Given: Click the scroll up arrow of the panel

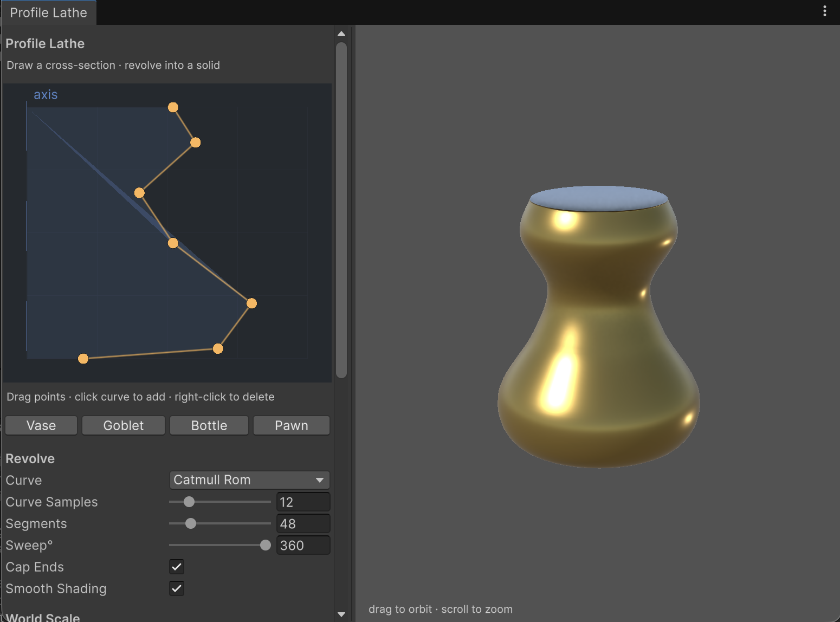Looking at the screenshot, I should point(341,34).
